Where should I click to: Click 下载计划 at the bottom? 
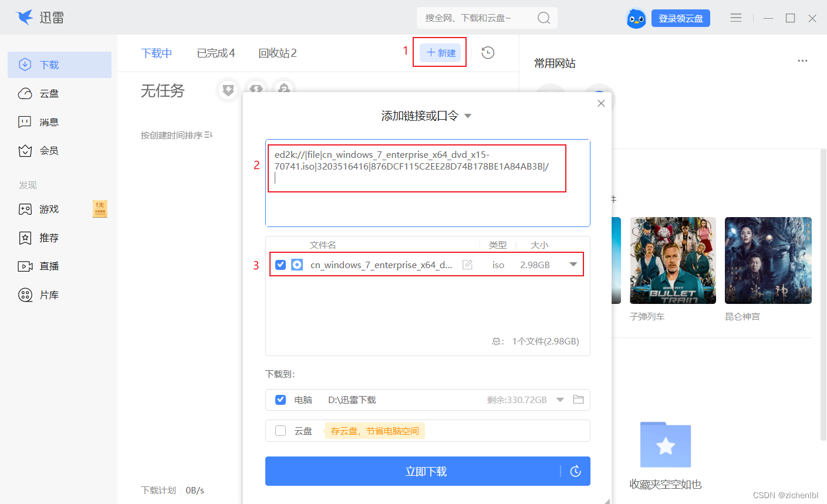click(x=158, y=490)
